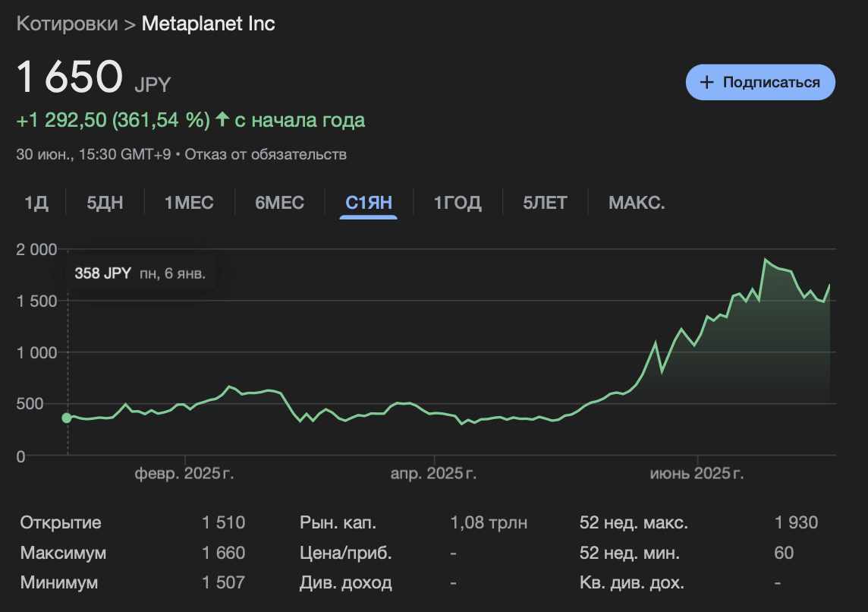This screenshot has width=868, height=612.
Task: Click the 1 650 current price value
Action: (70, 76)
